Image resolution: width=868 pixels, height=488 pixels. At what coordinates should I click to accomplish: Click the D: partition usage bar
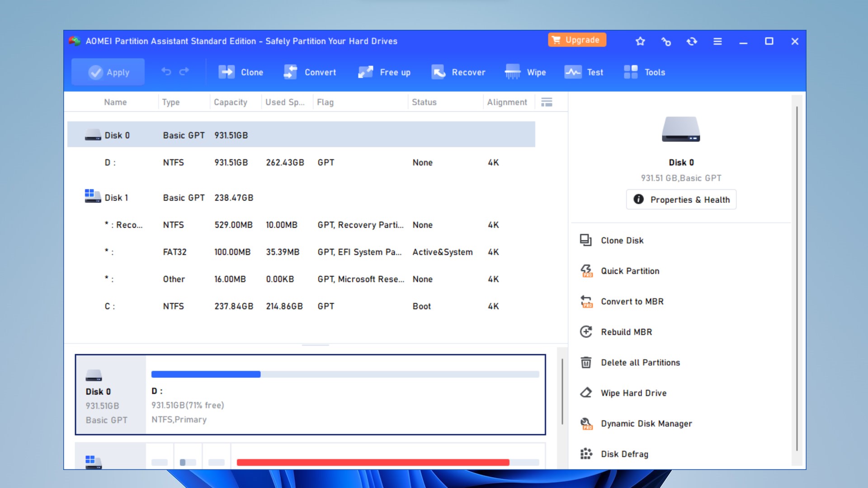point(344,374)
